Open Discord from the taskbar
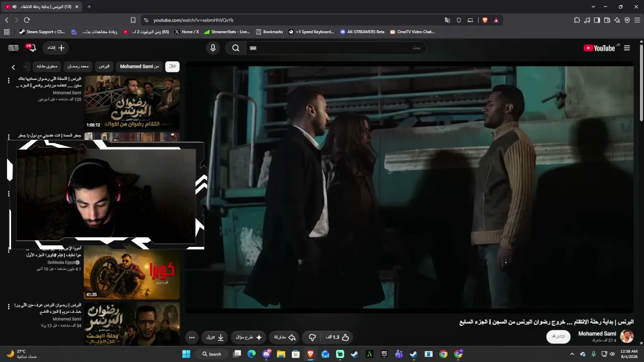The image size is (644, 362). (x=267, y=354)
